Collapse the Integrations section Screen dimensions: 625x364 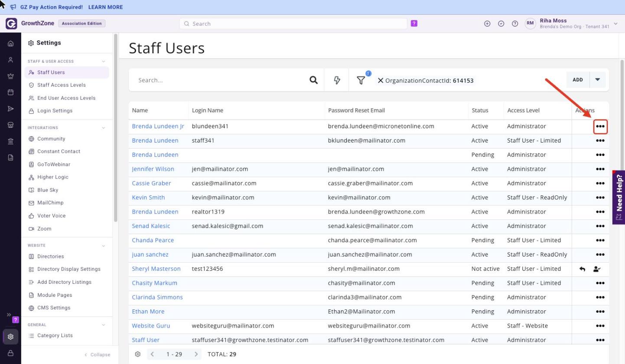(x=103, y=128)
